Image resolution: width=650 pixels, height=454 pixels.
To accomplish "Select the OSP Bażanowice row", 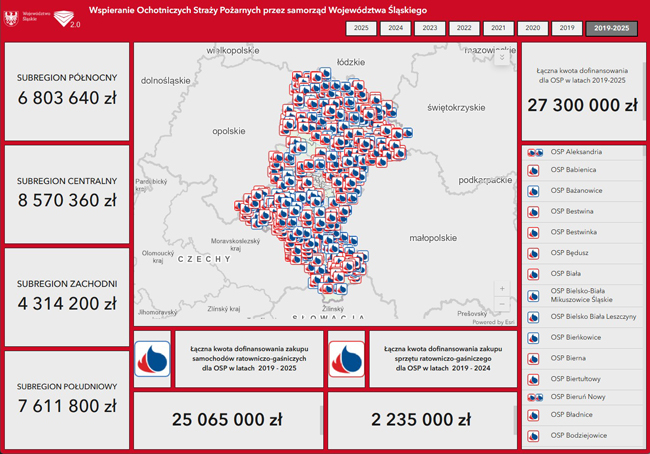I will pyautogui.click(x=582, y=191).
